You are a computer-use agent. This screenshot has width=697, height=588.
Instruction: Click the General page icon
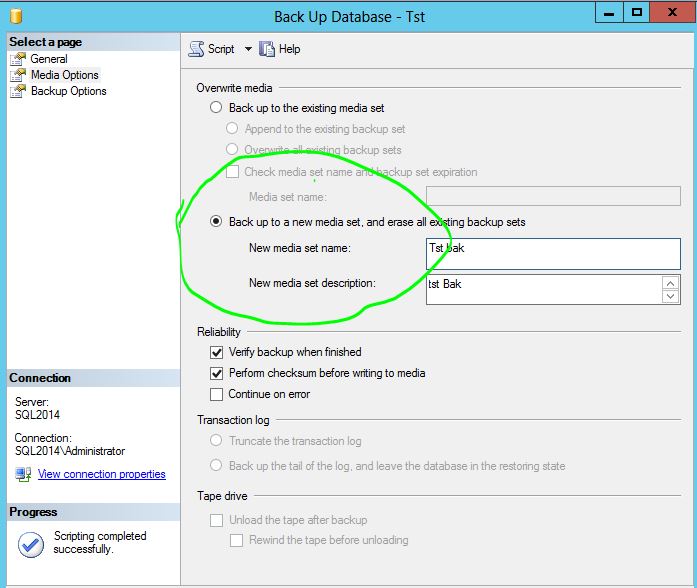coord(18,59)
